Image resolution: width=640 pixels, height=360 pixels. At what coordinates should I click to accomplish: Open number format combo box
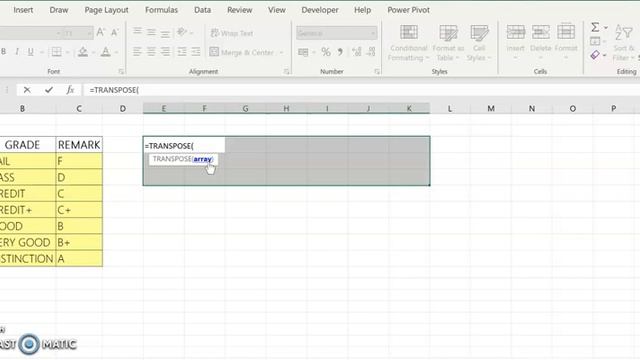point(337,33)
